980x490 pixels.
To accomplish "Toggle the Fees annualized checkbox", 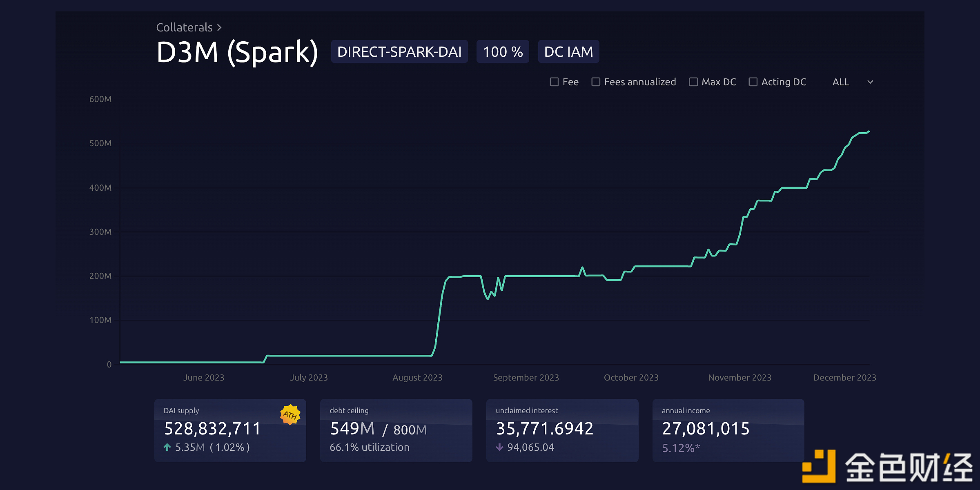I will click(x=596, y=82).
